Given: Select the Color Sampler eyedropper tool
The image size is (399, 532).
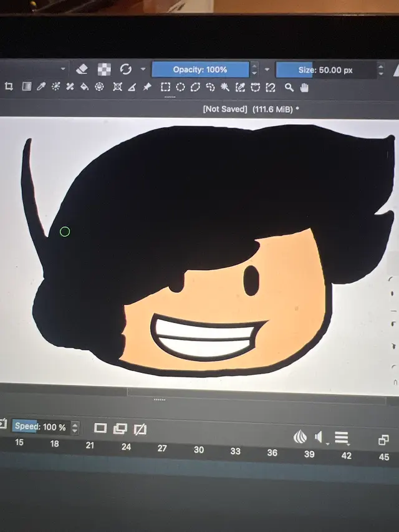Looking at the screenshot, I should (x=41, y=87).
